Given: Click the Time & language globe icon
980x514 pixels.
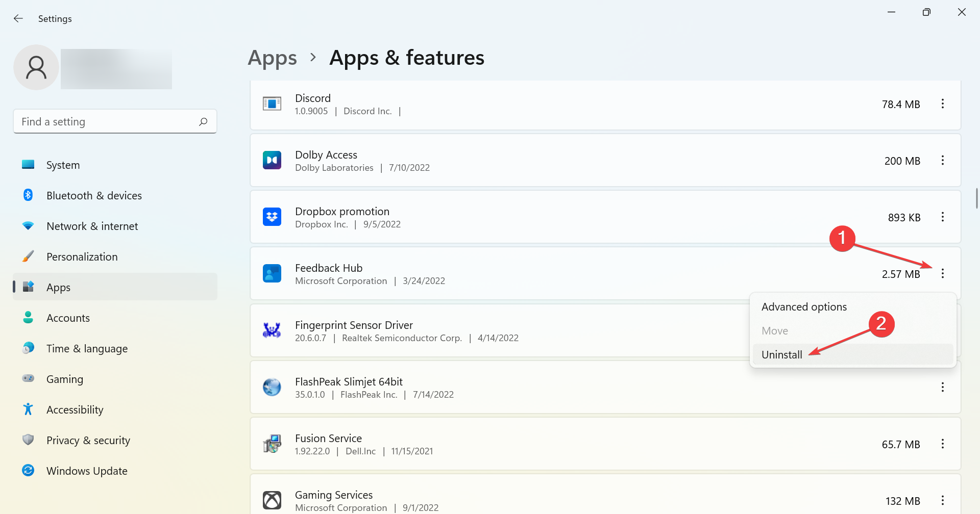Looking at the screenshot, I should (x=28, y=348).
